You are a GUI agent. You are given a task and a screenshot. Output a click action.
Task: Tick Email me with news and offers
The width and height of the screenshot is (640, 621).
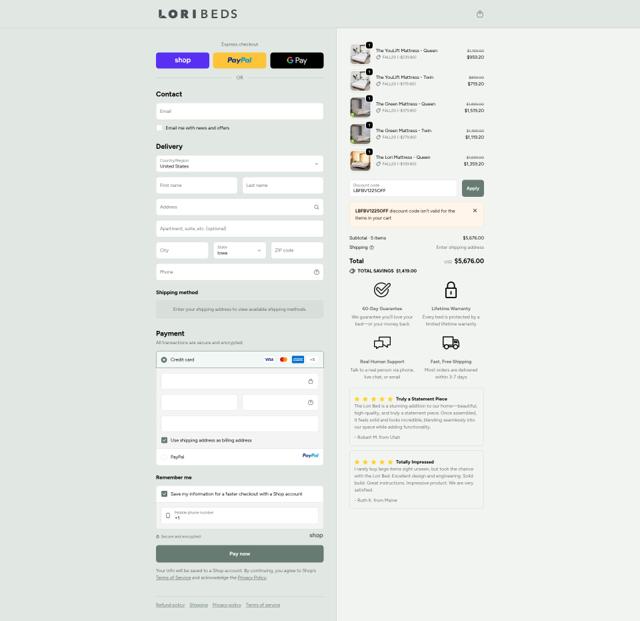click(160, 128)
